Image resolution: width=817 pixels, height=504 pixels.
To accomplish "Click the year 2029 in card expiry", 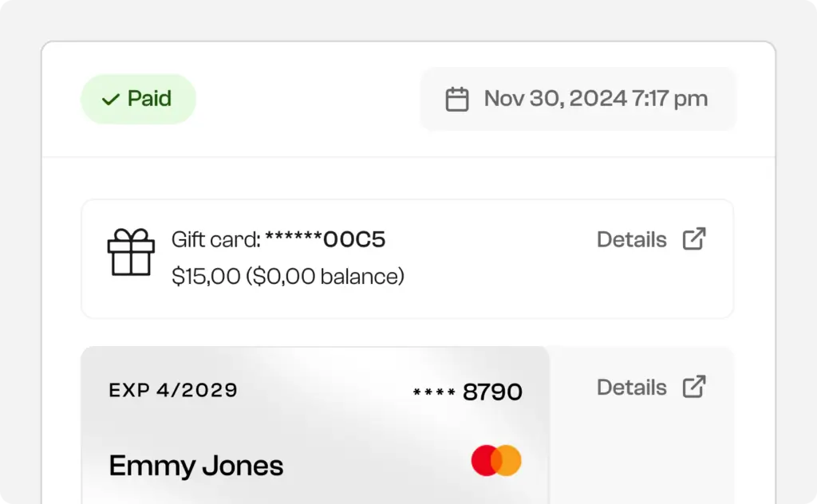I will pyautogui.click(x=209, y=391).
